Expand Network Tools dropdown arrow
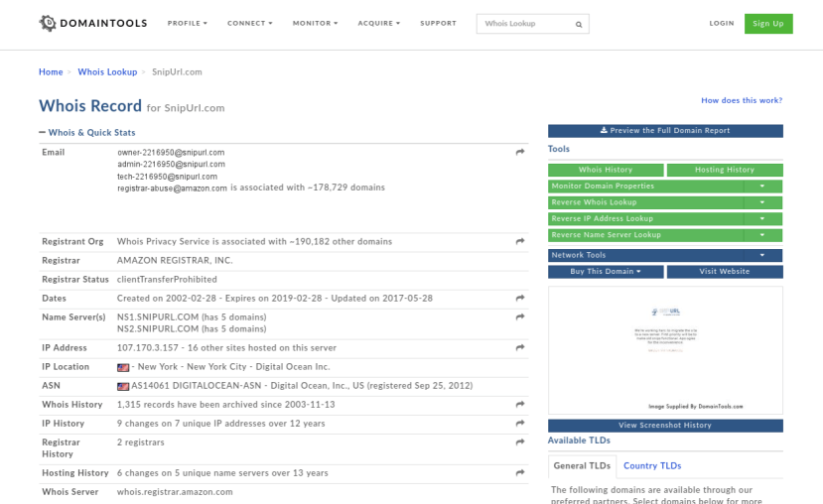The height and width of the screenshot is (504, 823). (762, 255)
